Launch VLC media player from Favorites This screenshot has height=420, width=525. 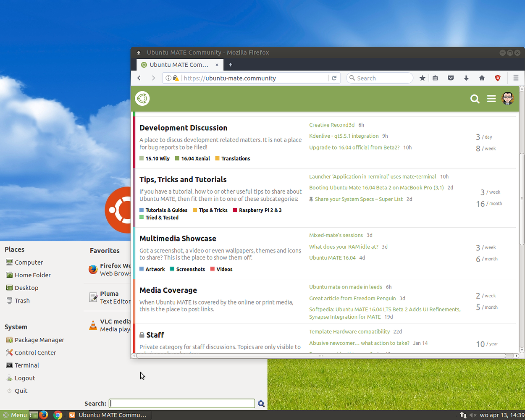[x=110, y=325]
